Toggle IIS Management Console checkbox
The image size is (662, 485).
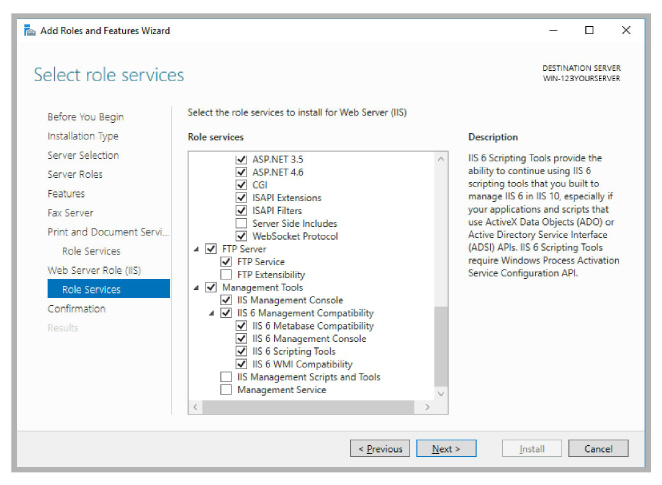click(226, 300)
